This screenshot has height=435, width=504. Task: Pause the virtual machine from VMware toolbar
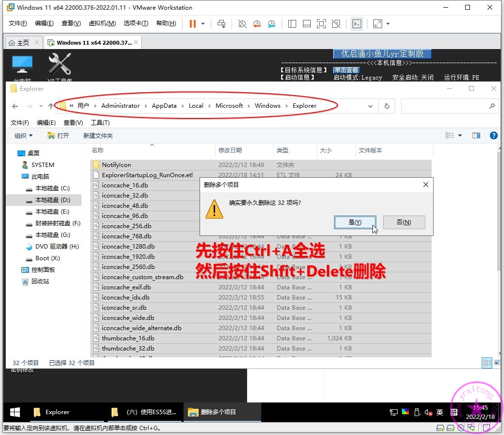click(x=193, y=24)
